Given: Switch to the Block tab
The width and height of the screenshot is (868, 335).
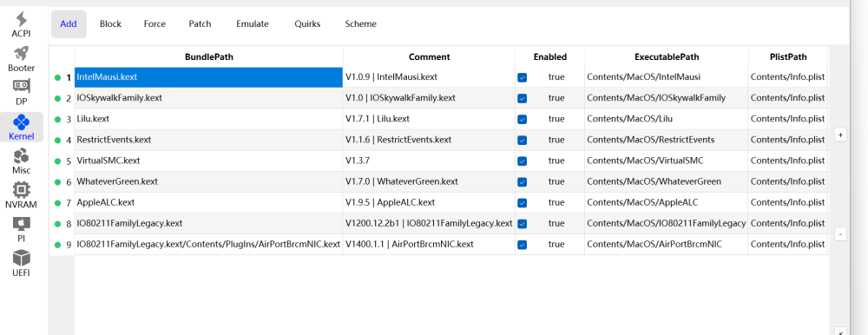Looking at the screenshot, I should click(111, 23).
